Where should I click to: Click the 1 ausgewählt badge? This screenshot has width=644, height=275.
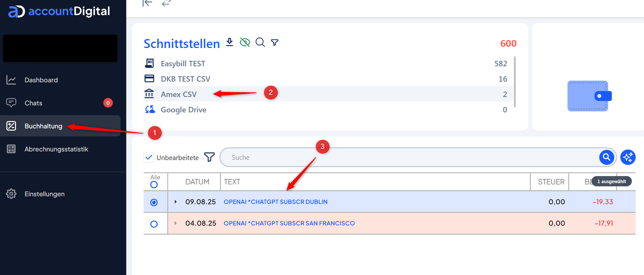coord(611,181)
